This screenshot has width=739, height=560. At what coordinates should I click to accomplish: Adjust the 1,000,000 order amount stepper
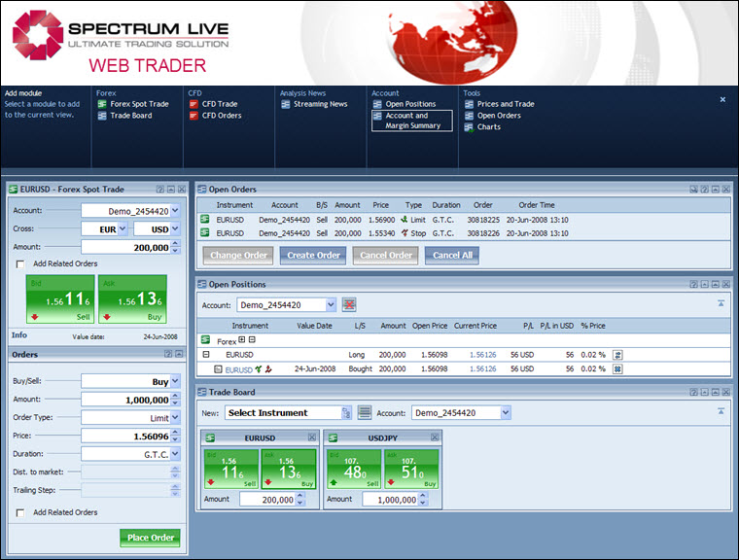[175, 400]
